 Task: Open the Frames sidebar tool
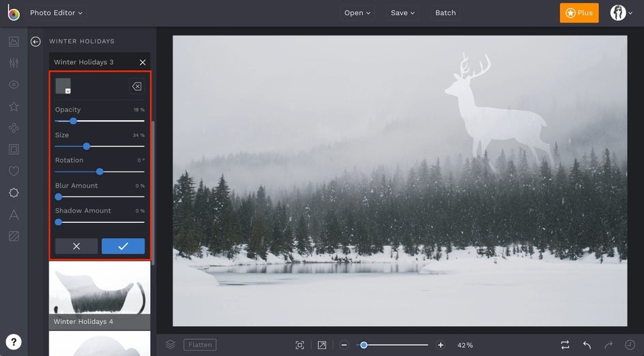coord(14,149)
